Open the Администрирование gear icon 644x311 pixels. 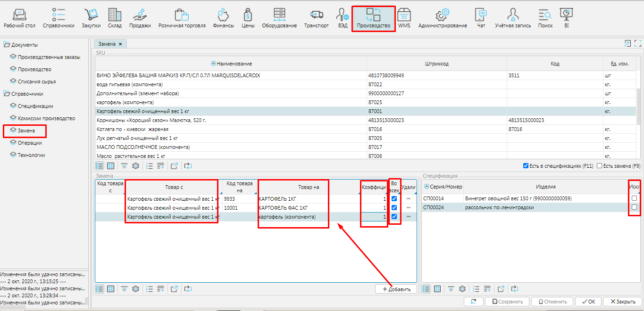pyautogui.click(x=442, y=15)
